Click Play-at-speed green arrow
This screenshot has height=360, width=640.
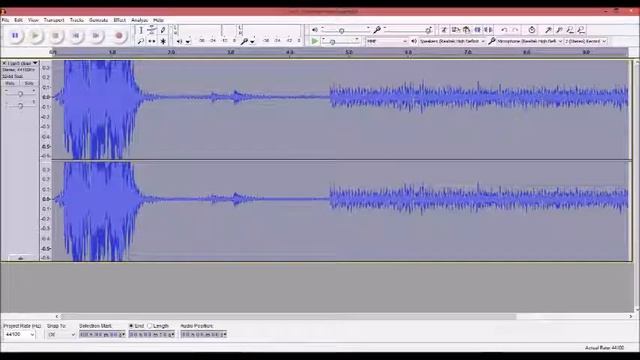click(x=314, y=41)
